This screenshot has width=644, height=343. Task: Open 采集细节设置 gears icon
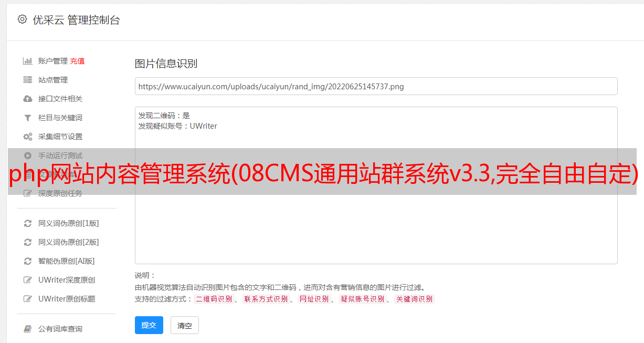28,137
